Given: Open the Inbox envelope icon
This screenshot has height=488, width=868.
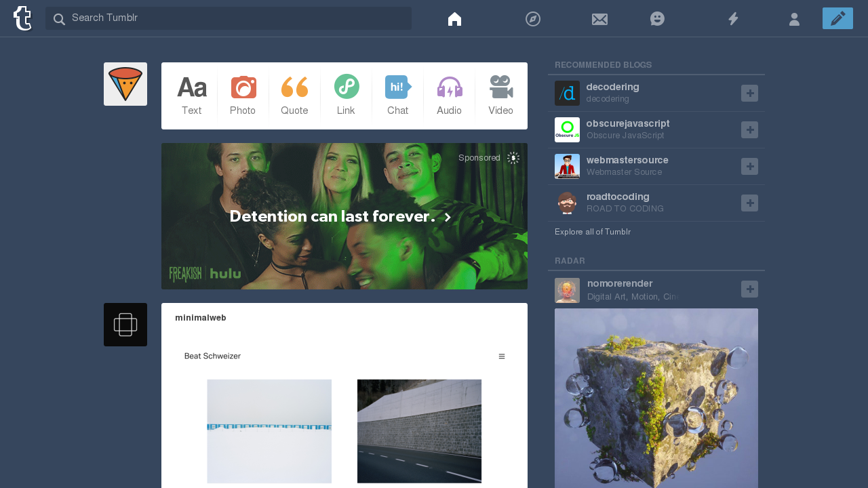Looking at the screenshot, I should coord(599,19).
